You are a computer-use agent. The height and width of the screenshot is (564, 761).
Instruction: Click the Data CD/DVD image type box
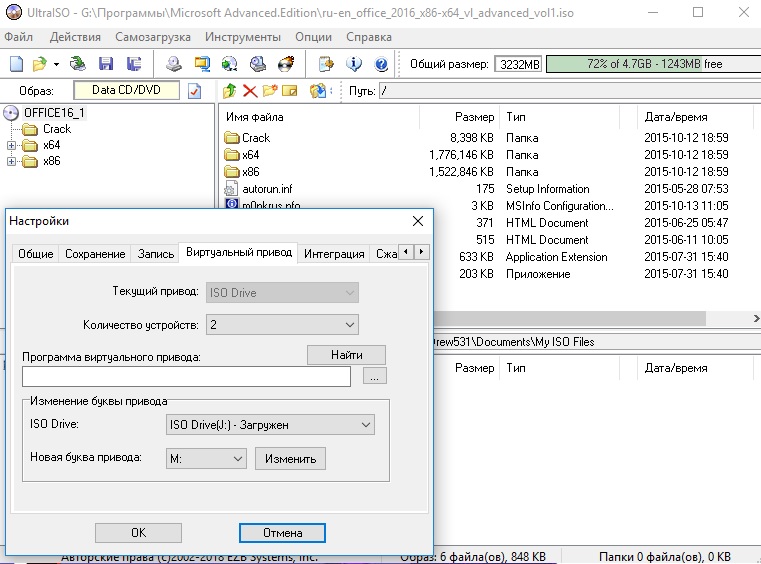(126, 90)
